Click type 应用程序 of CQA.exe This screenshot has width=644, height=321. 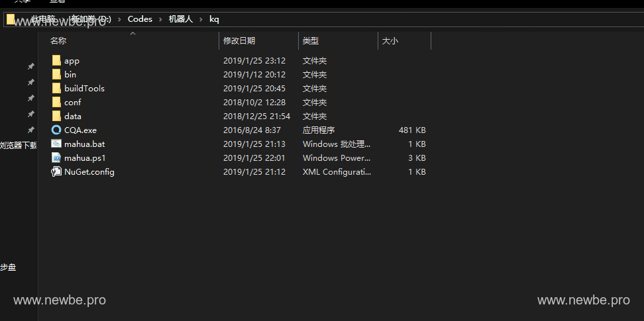[x=319, y=130]
